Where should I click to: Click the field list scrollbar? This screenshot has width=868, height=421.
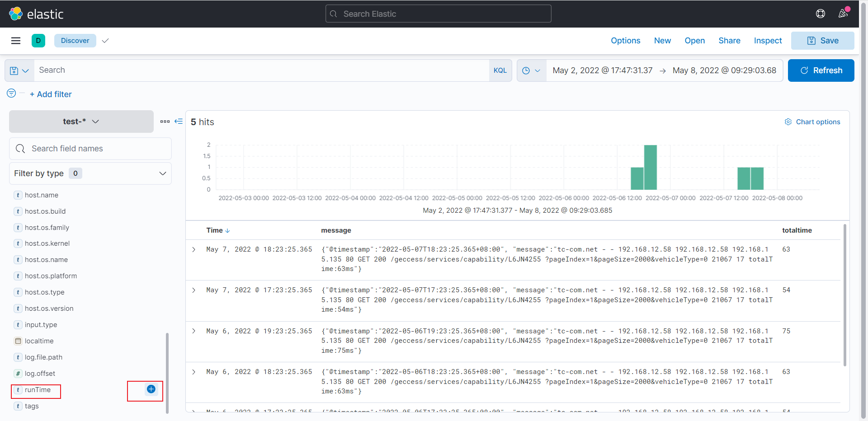[167, 373]
